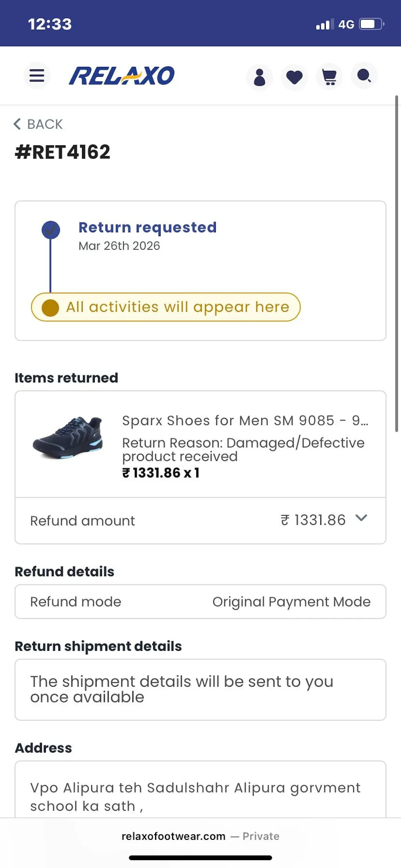Open the shopping cart icon
Image resolution: width=401 pixels, height=868 pixels.
coord(329,77)
